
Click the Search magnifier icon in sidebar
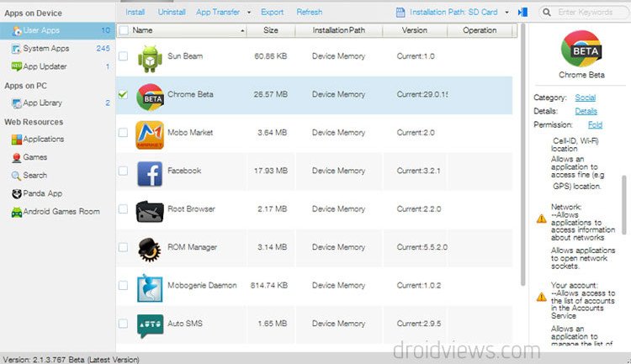coord(16,176)
